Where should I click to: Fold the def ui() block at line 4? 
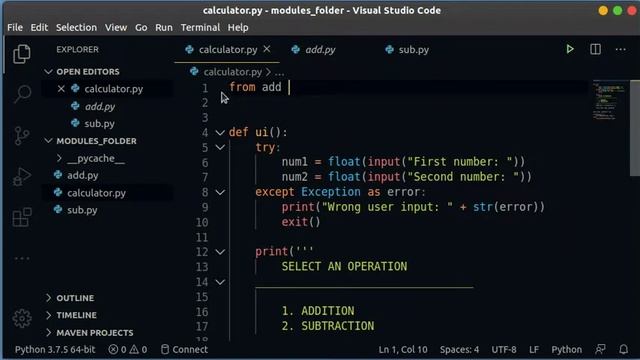pyautogui.click(x=220, y=133)
